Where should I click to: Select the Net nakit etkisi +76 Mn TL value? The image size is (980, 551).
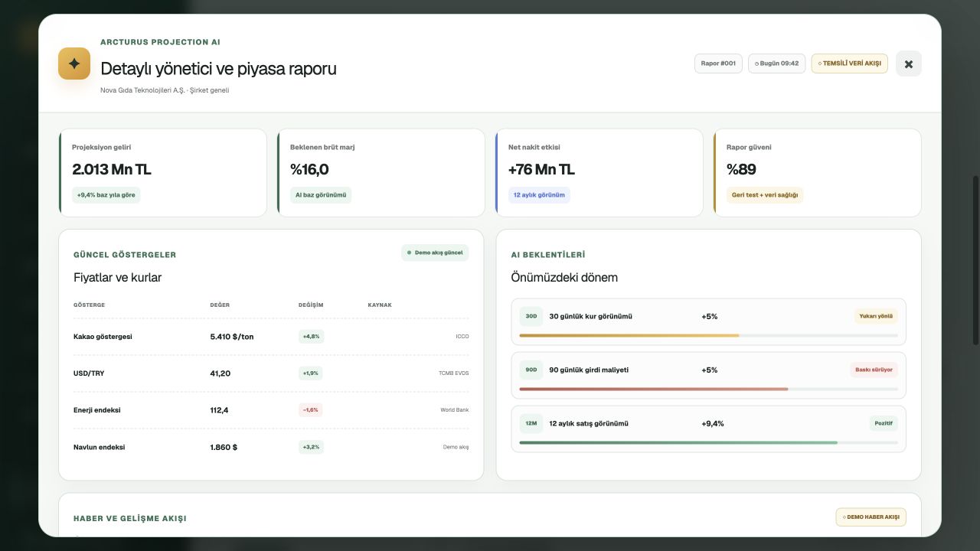tap(541, 169)
